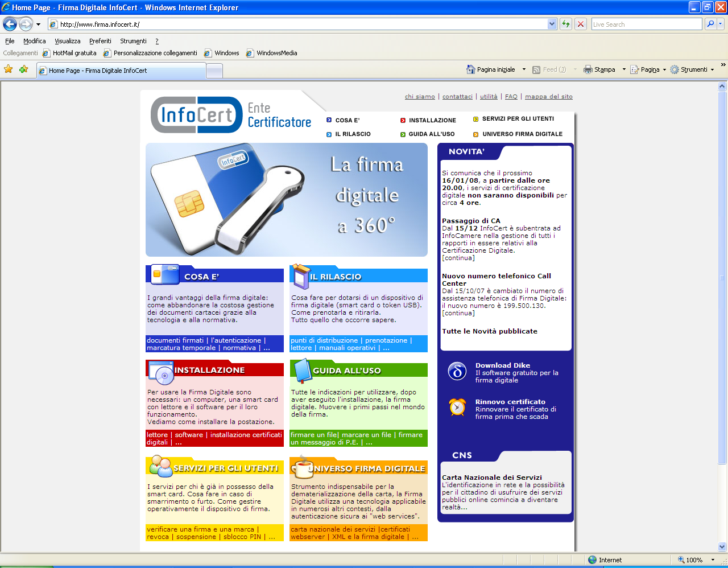Image resolution: width=728 pixels, height=568 pixels.
Task: Open the FAQ link
Action: coord(511,97)
